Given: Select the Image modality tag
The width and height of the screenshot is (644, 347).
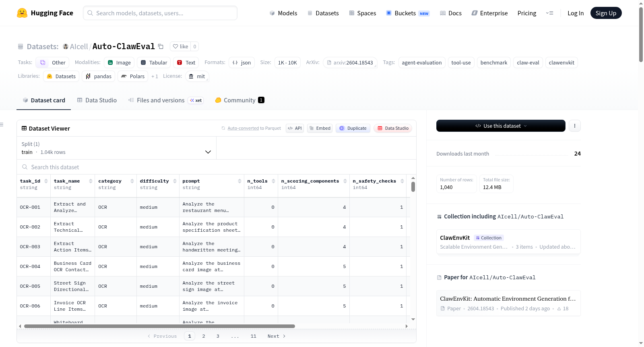Looking at the screenshot, I should (x=119, y=62).
